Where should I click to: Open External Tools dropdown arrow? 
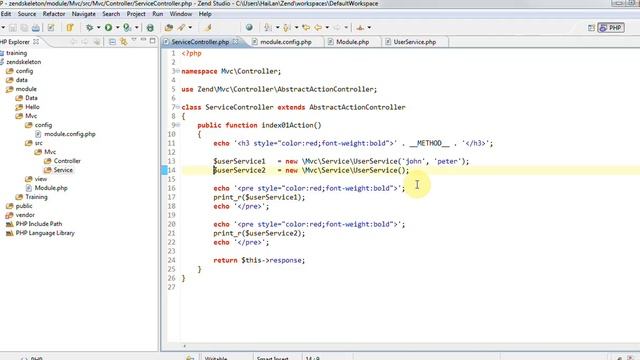(x=137, y=28)
